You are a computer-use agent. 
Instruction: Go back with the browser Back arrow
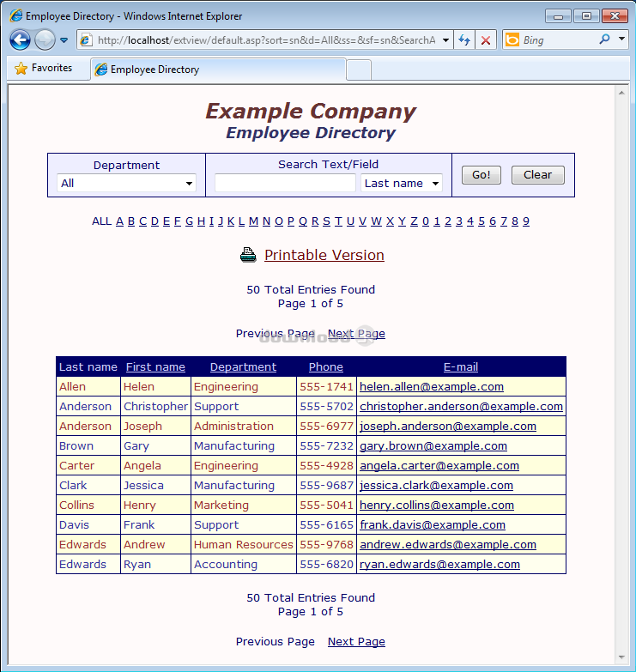(x=20, y=40)
